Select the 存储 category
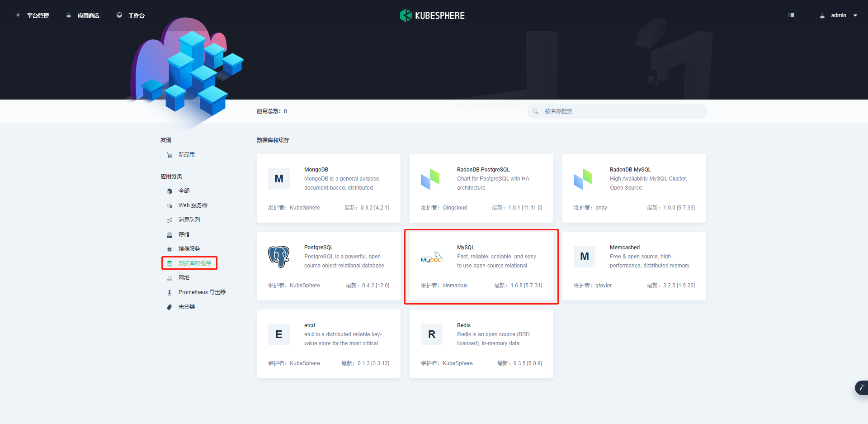 point(184,234)
